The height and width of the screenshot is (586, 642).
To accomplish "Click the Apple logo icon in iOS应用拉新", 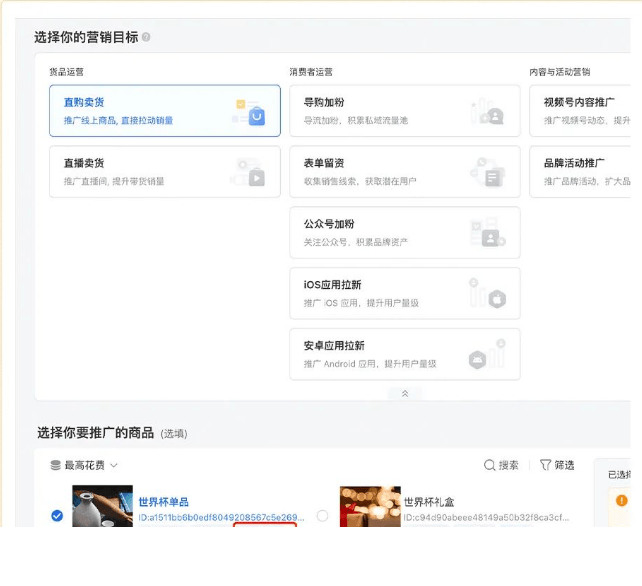I will click(x=497, y=299).
